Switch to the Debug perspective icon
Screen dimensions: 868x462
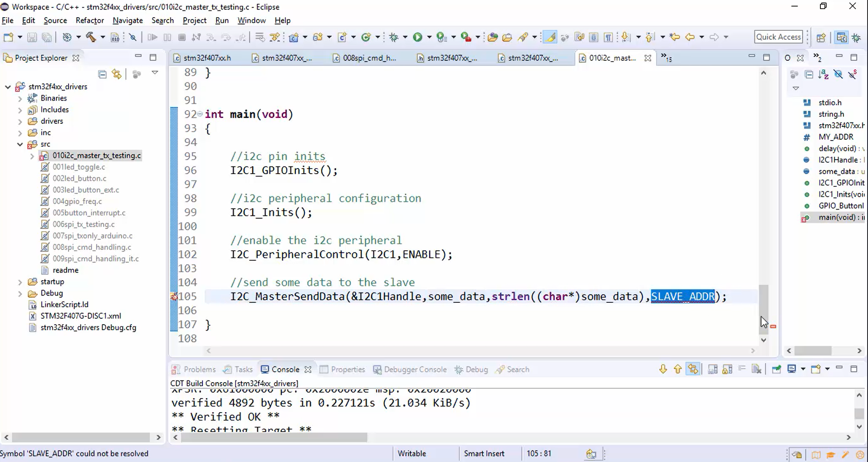(x=857, y=37)
